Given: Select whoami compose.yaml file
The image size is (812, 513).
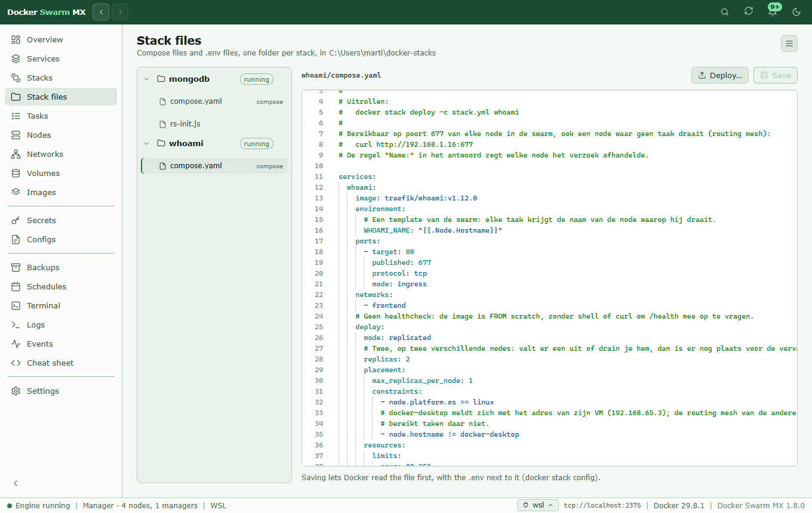Looking at the screenshot, I should [x=214, y=166].
